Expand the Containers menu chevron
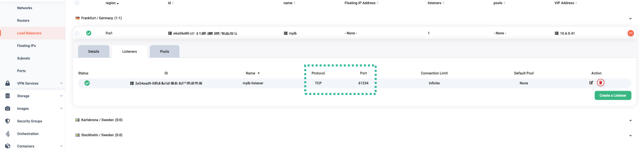This screenshot has height=151, width=644. click(61, 146)
